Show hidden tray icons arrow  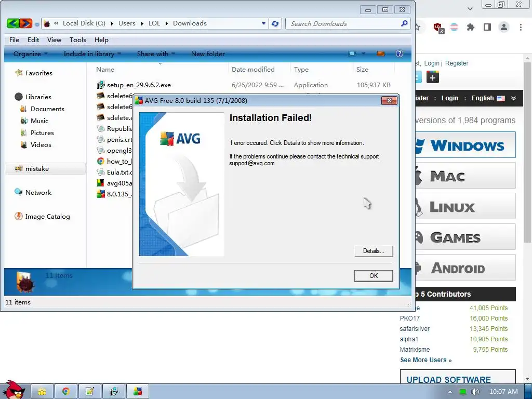[450, 392]
